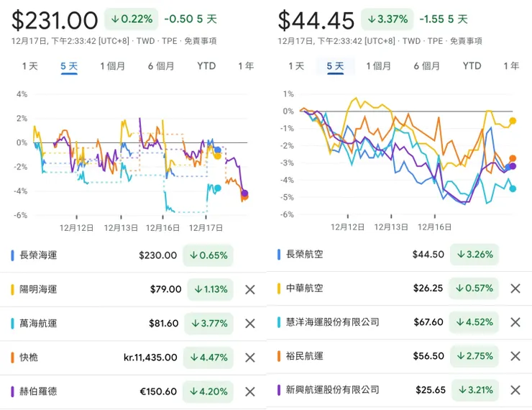The width and height of the screenshot is (532, 410).
Task: Click the price $25.65 of 新興航運
Action: tap(431, 390)
